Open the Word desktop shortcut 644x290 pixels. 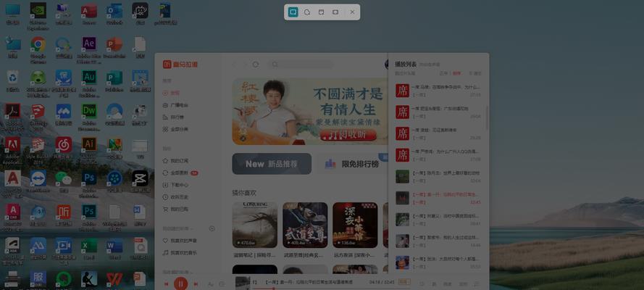pos(114,249)
